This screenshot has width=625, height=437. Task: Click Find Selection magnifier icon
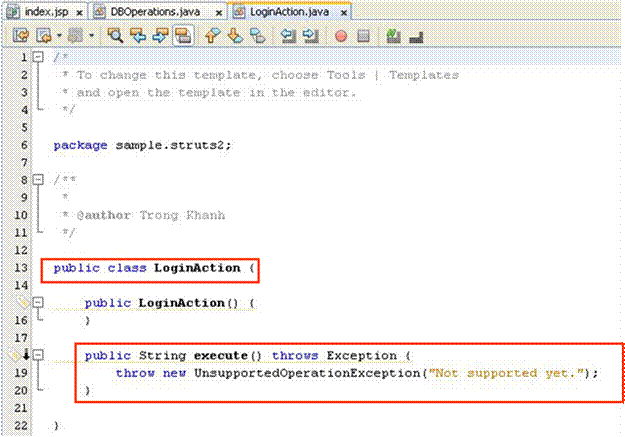[115, 36]
